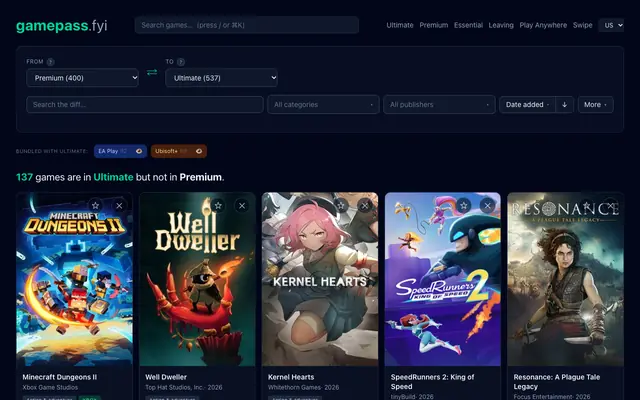The image size is (640, 400).
Task: Hide the Well Dweller card with X
Action: (x=242, y=205)
